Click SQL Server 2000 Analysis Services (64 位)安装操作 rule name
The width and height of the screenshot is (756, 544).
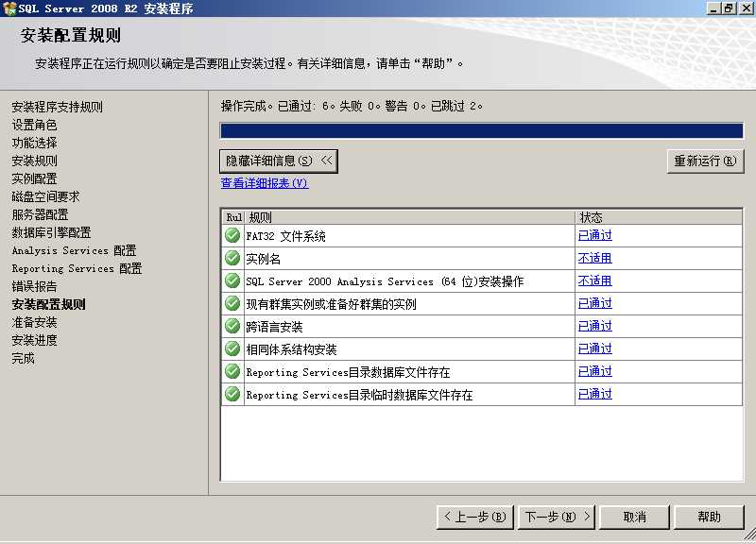(385, 281)
